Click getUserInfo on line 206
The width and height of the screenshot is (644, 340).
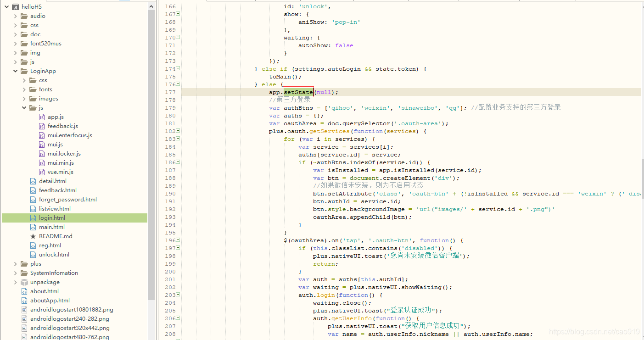click(x=352, y=318)
